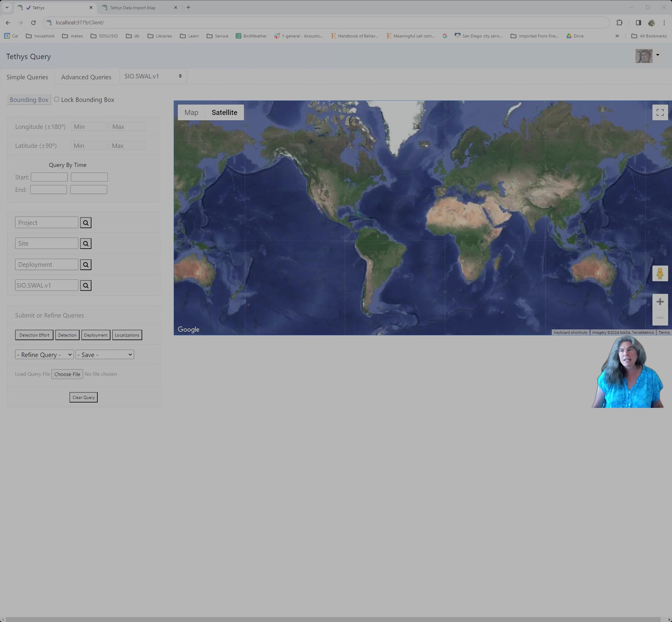672x622 pixels.
Task: Click the search icon next to Site field
Action: pos(85,243)
